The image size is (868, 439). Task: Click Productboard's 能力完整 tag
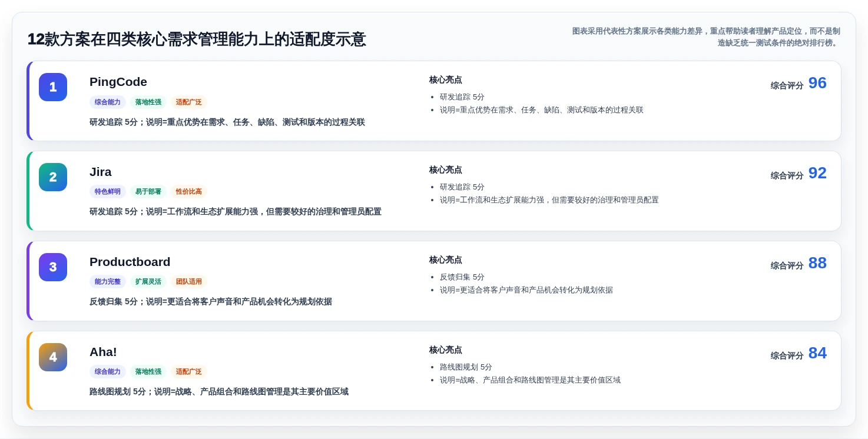tap(108, 282)
